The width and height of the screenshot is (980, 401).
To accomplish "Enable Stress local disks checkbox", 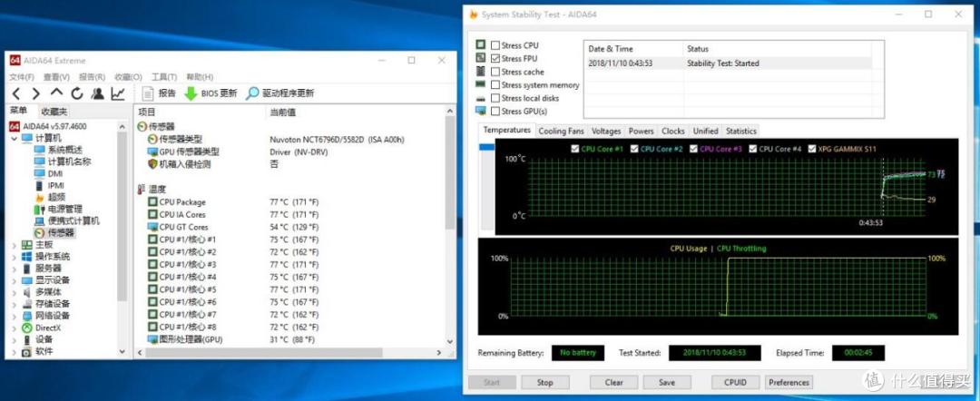I will (x=495, y=98).
